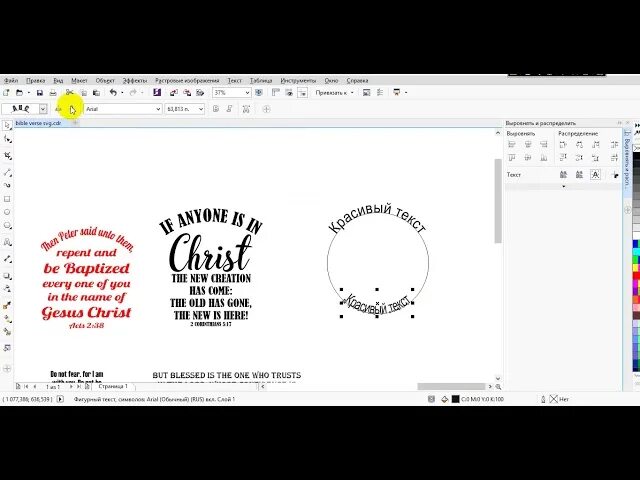Click the Align left icon in Выровнять
Screen dimensions: 640x480
(x=512, y=144)
